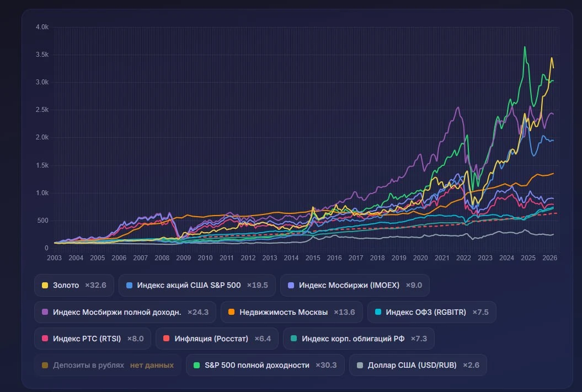The width and height of the screenshot is (582, 392).
Task: Click the green swatch beside S&P 500 полной доходности
Action: point(197,366)
